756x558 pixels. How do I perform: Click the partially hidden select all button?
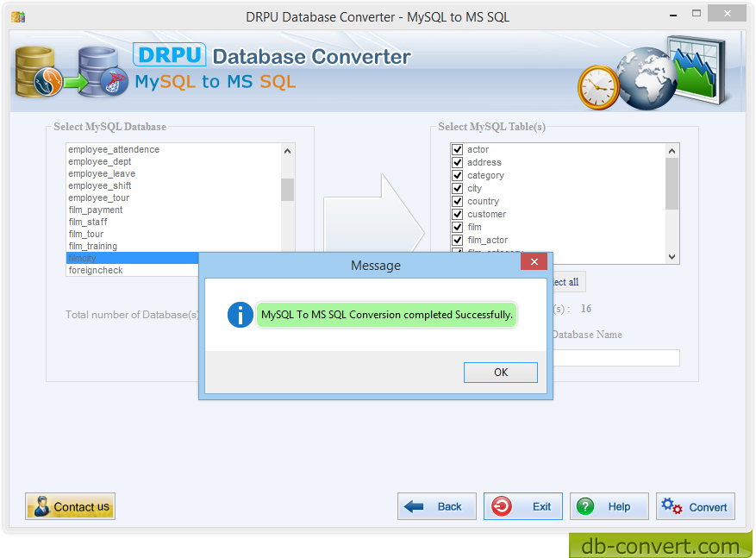(x=570, y=282)
